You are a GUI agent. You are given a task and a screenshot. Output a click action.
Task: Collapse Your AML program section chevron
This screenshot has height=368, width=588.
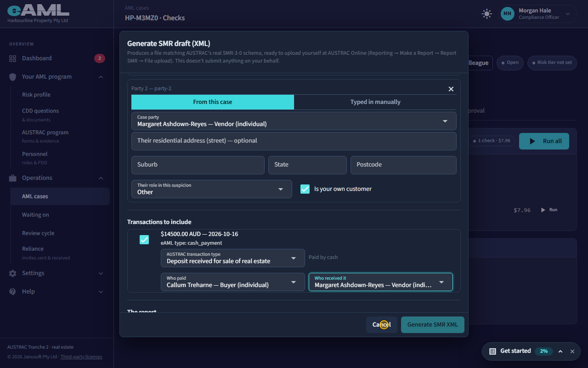point(101,77)
